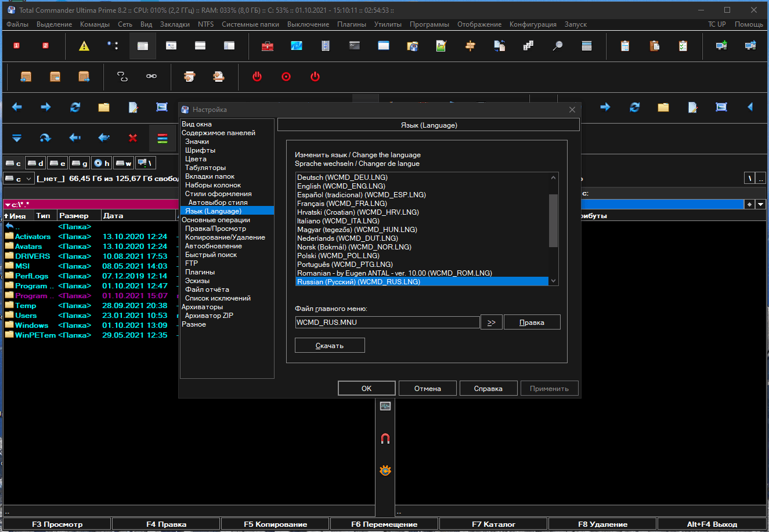
Task: Open the Файлы menu
Action: (x=17, y=24)
